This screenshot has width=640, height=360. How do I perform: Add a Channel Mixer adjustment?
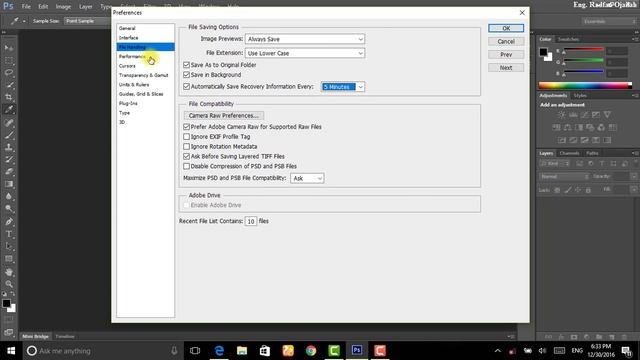601,128
